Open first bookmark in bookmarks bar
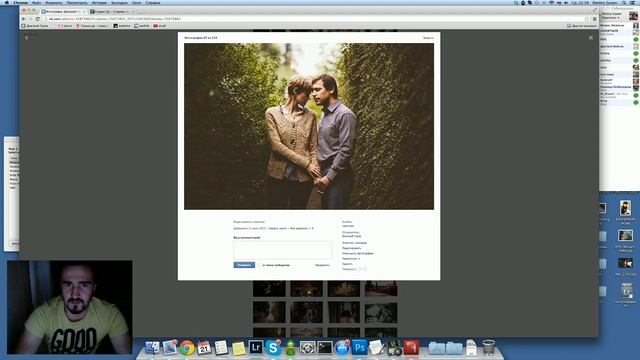 click(35, 26)
